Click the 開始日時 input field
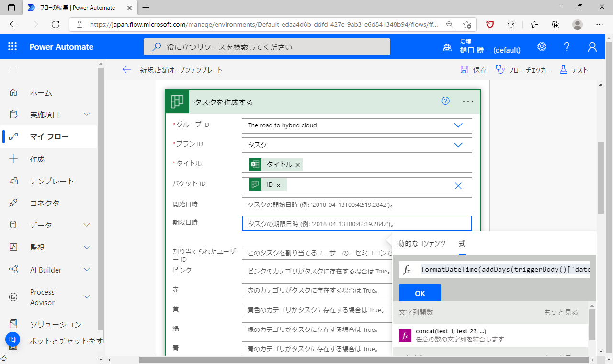 [357, 205]
